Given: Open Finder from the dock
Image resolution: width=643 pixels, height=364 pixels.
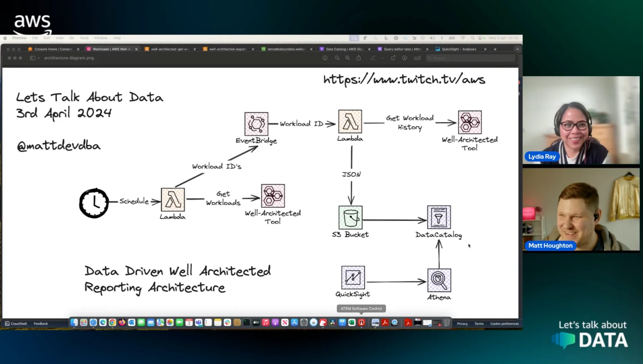Looking at the screenshot, I should pos(74,322).
